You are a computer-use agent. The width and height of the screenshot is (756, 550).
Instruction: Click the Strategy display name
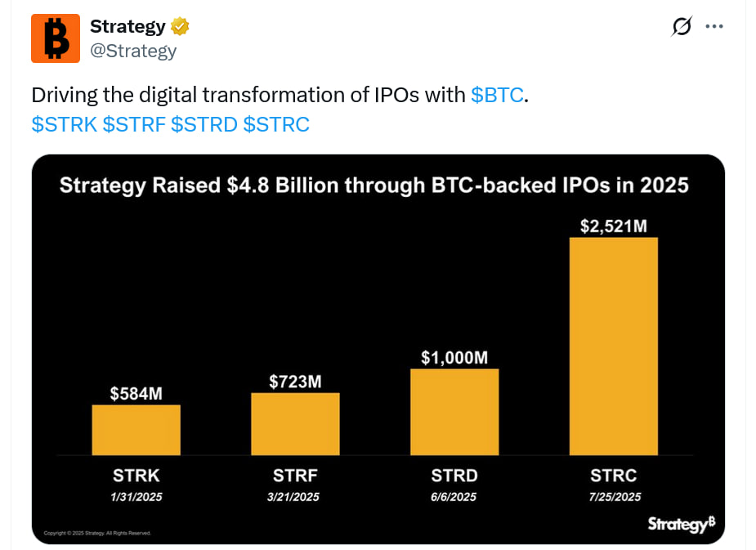pos(128,25)
